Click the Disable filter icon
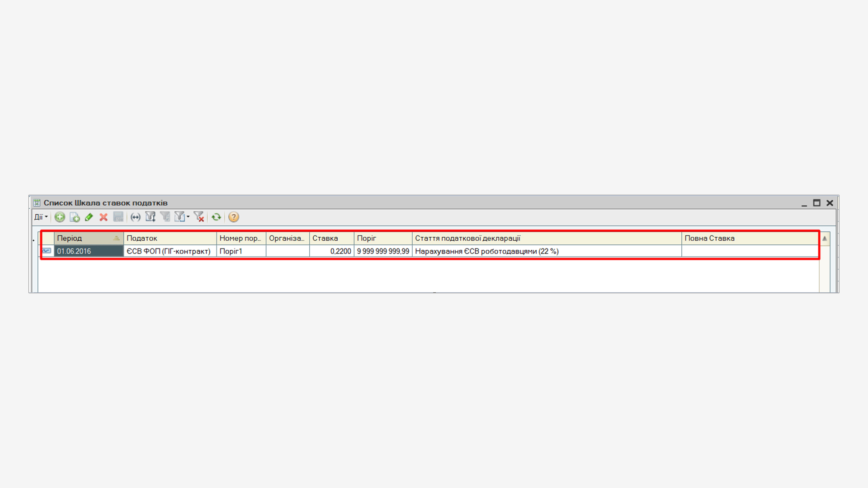 199,217
